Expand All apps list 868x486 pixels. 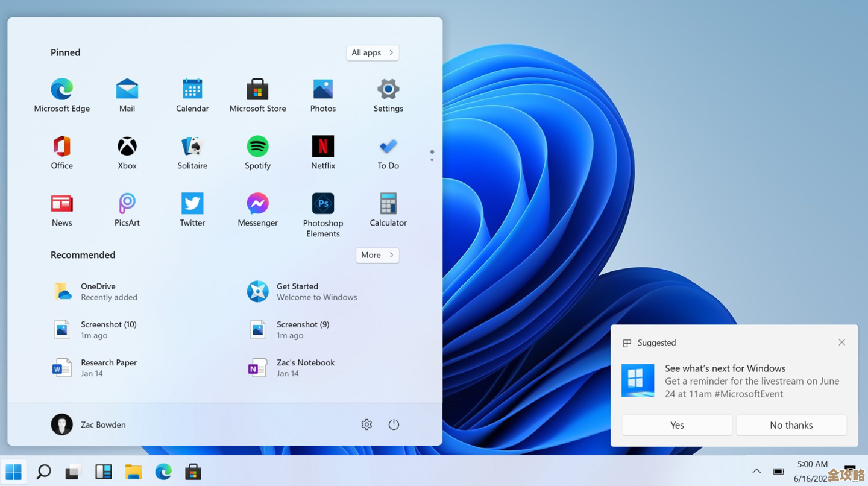372,52
